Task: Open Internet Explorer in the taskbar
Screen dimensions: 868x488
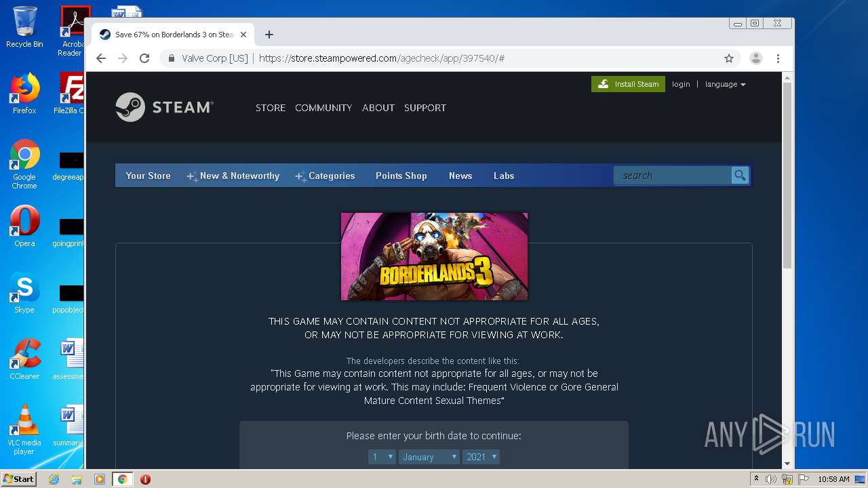Action: (x=54, y=479)
